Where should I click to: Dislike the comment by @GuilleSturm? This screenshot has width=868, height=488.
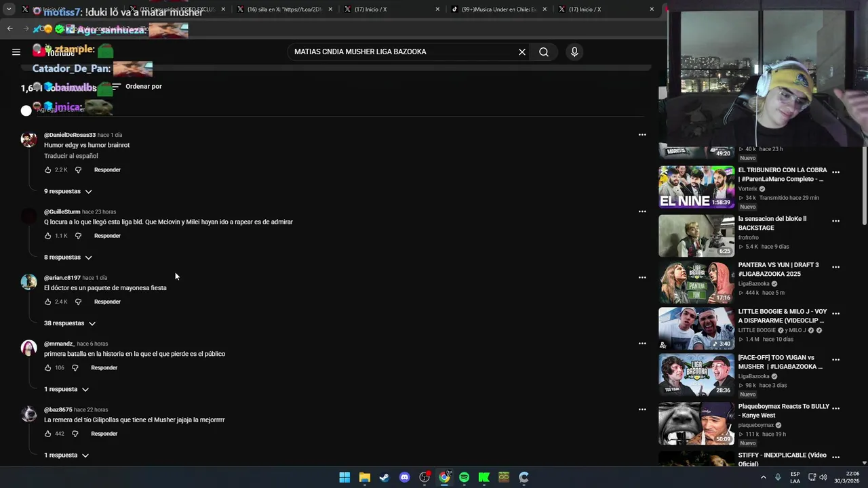click(x=78, y=236)
